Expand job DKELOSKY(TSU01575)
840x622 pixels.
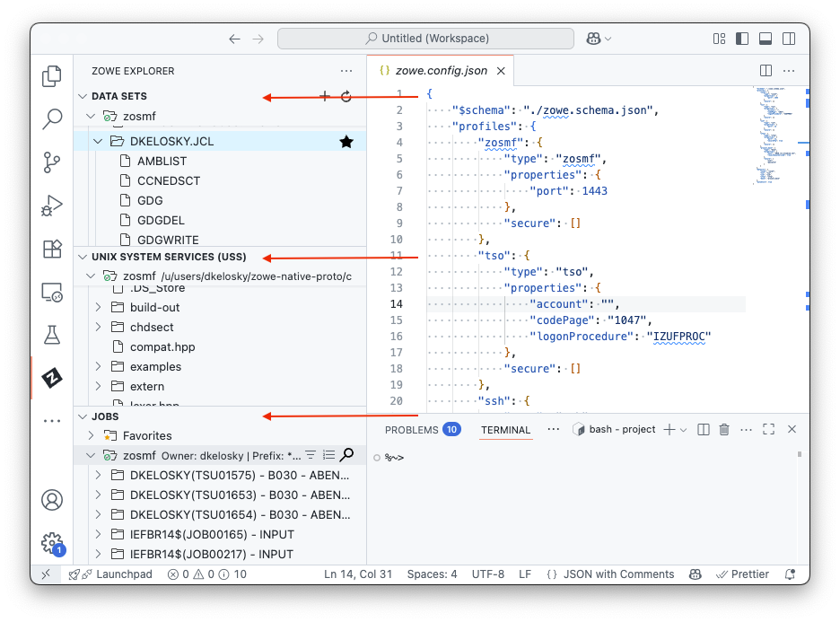(98, 475)
